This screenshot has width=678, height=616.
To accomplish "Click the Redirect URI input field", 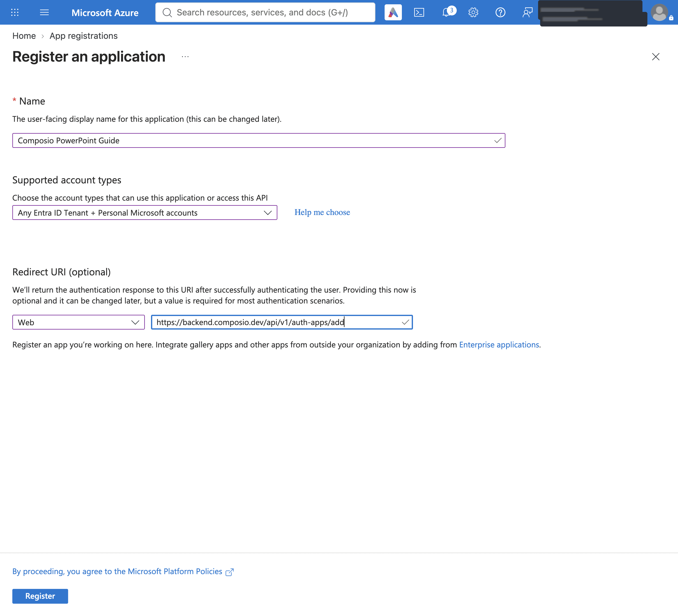I will [x=282, y=322].
